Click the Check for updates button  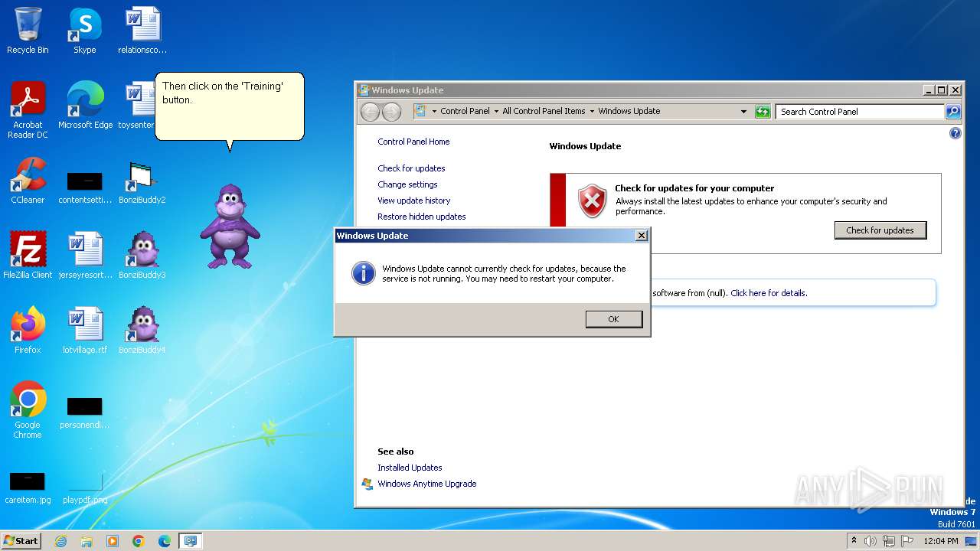point(880,230)
